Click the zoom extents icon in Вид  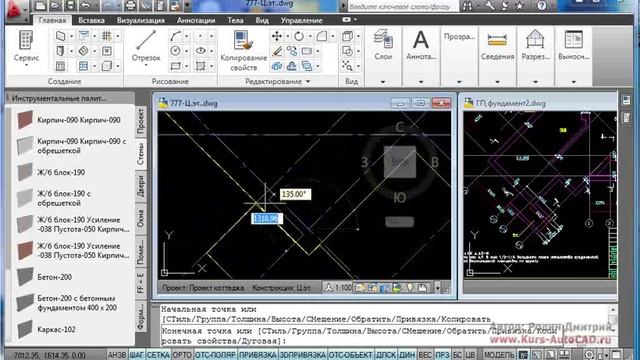[x=347, y=66]
